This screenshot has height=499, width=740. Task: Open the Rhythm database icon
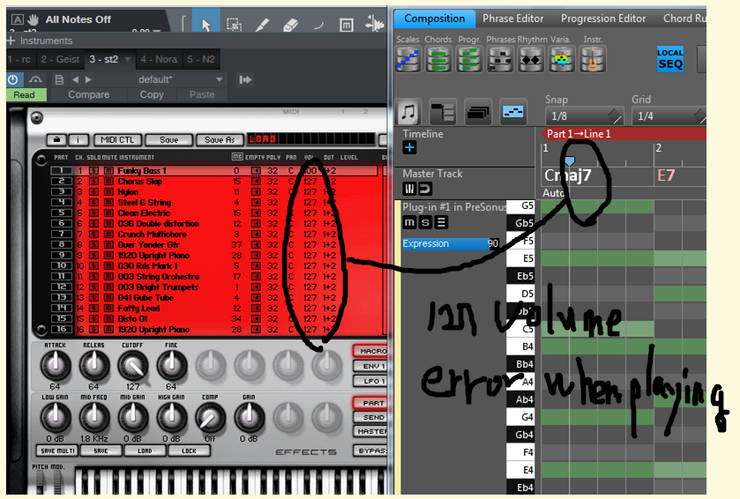(x=531, y=59)
